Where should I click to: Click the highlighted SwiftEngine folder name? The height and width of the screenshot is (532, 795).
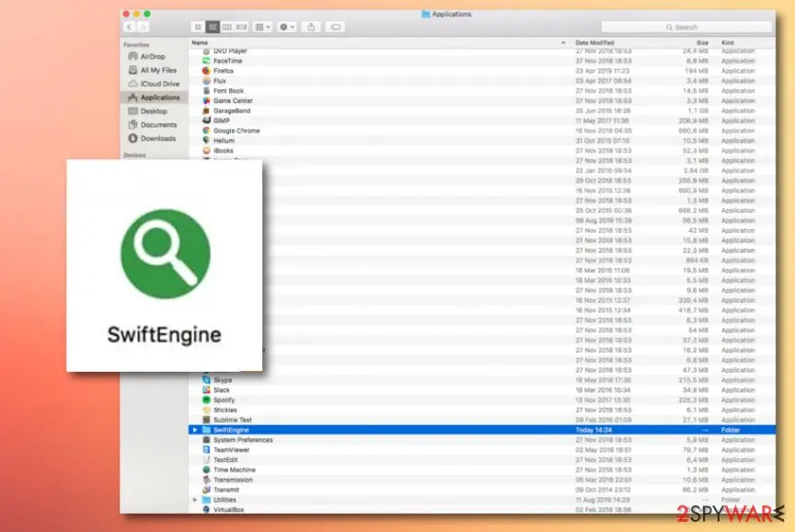(x=231, y=430)
